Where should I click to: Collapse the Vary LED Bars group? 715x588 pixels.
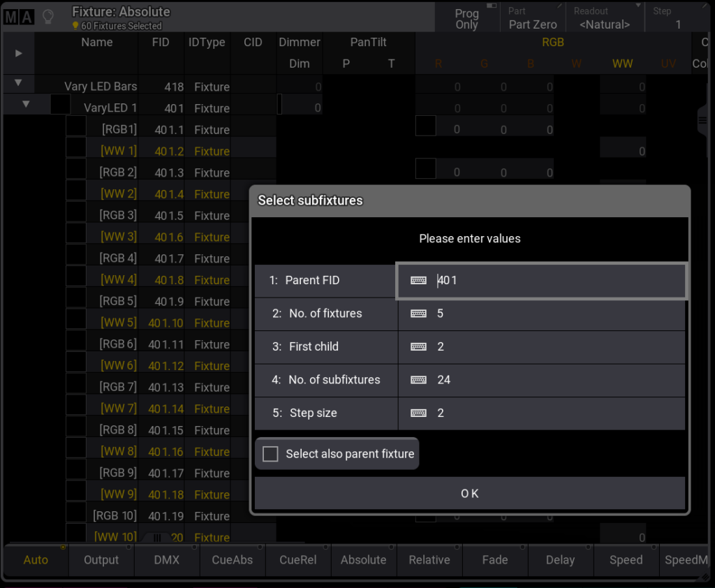pos(18,83)
